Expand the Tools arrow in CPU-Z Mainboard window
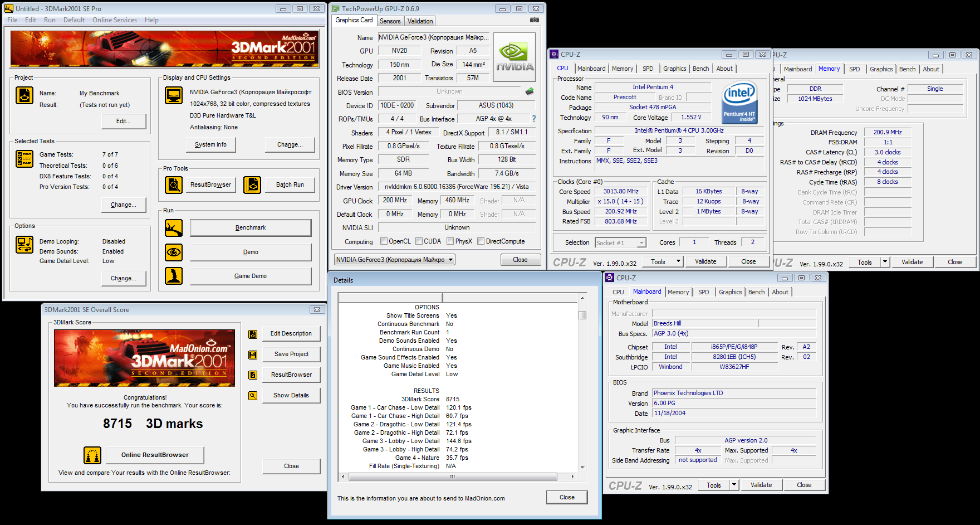980x525 pixels. click(x=734, y=485)
